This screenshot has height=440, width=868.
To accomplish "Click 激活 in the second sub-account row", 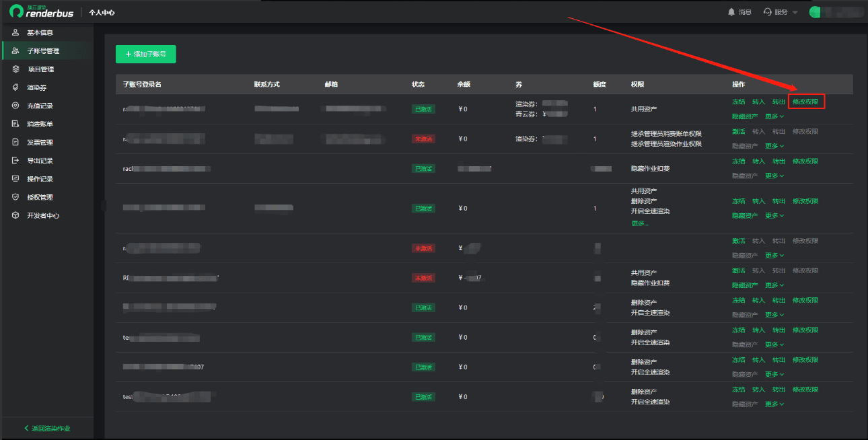I will [738, 131].
